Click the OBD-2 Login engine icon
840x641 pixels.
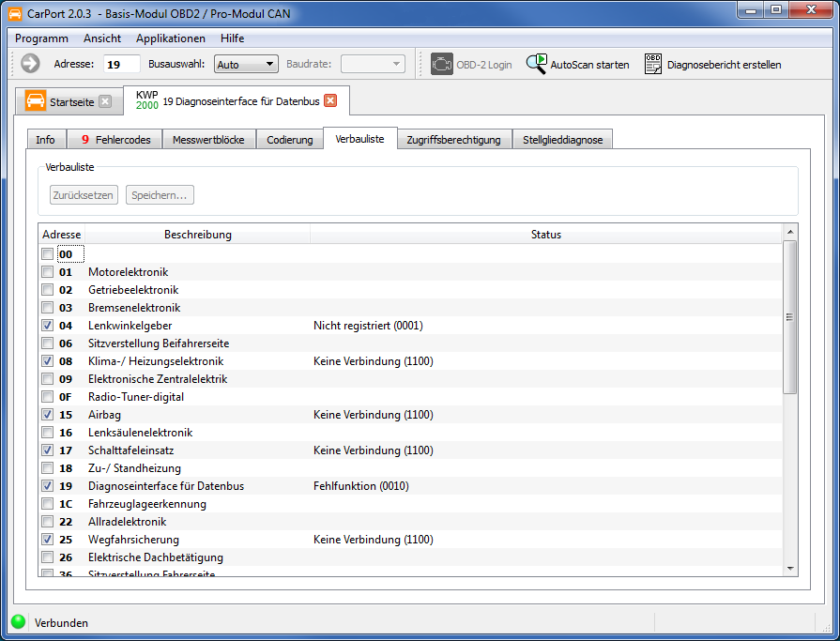point(441,64)
